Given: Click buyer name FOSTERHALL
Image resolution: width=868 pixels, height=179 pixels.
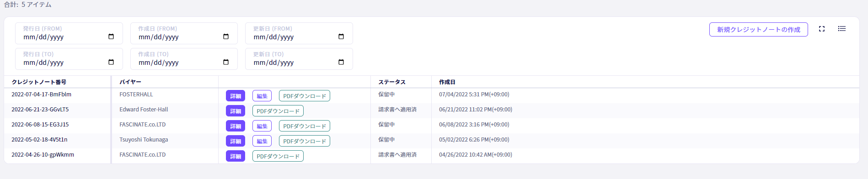Looking at the screenshot, I should [x=136, y=95].
